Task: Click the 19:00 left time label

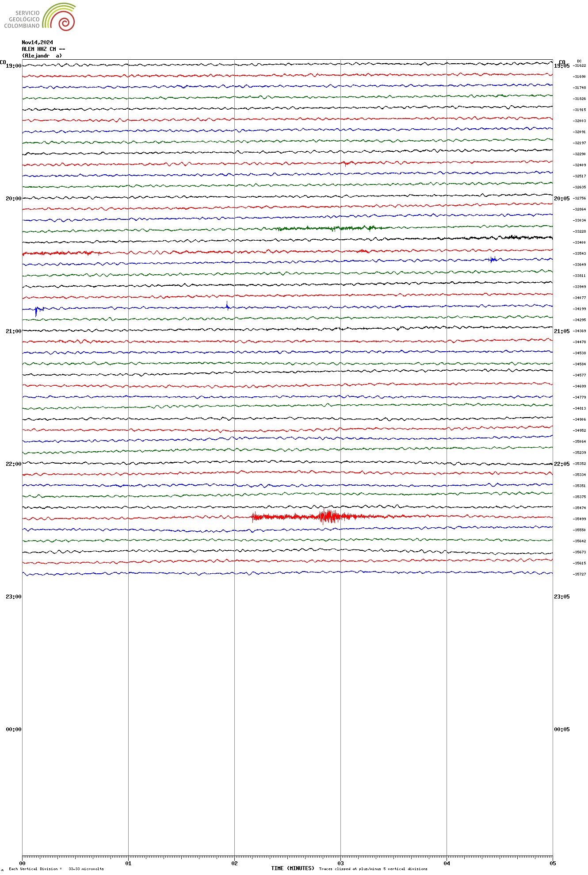Action: point(13,66)
